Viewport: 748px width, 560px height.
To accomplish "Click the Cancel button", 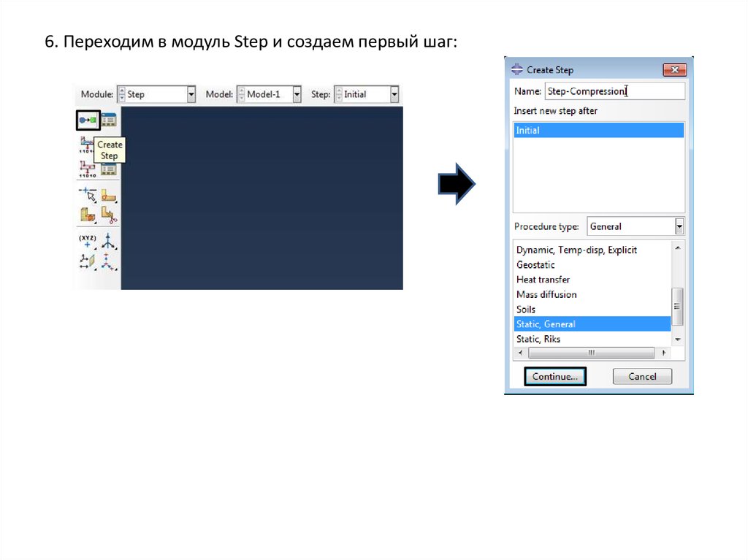I will pyautogui.click(x=642, y=376).
